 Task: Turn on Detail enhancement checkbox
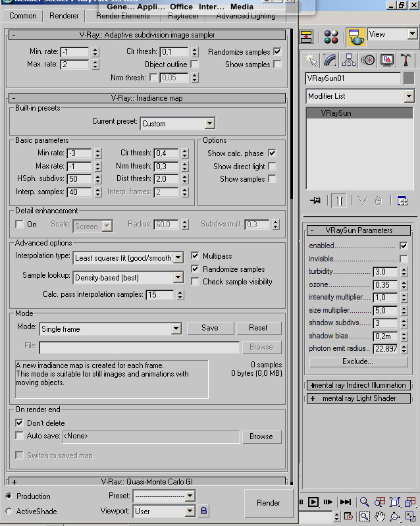click(x=20, y=224)
